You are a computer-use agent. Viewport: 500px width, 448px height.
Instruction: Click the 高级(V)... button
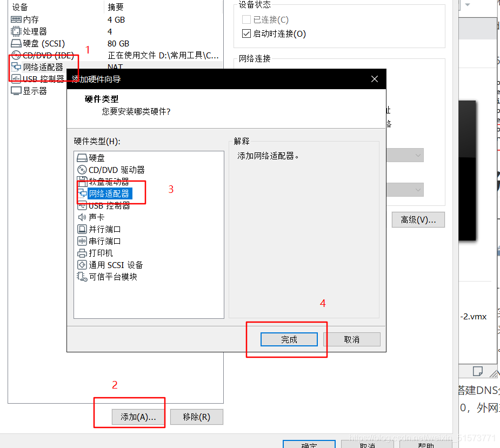[x=418, y=220]
